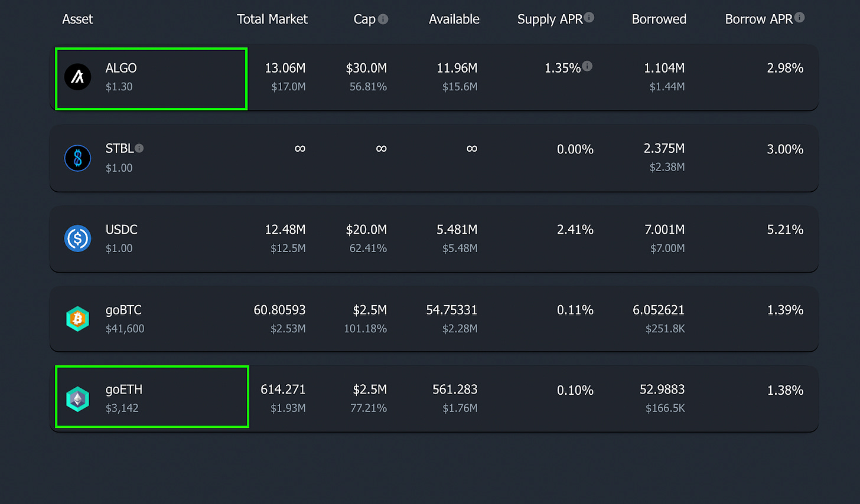Click goBTC supply APR 0.11%
This screenshot has width=860, height=504.
(x=575, y=310)
